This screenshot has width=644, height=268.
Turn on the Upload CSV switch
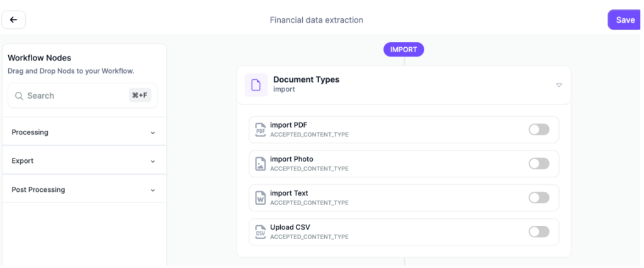tap(539, 232)
